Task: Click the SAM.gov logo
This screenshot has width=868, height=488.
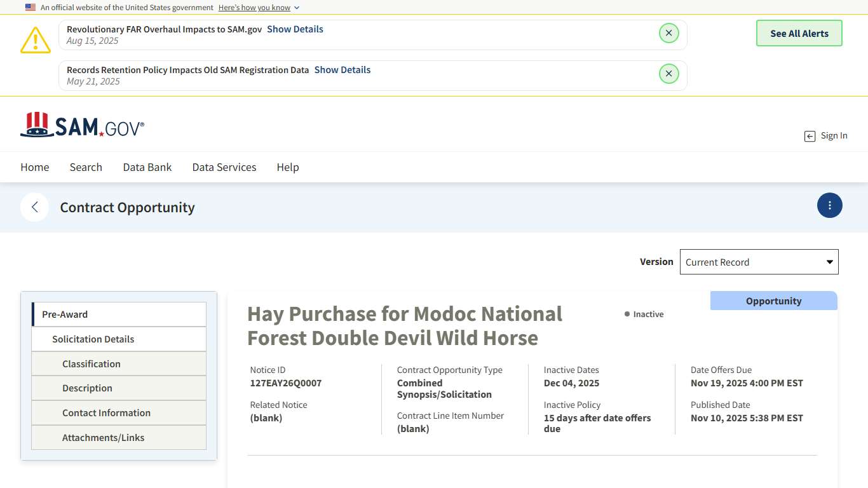Action: (83, 125)
